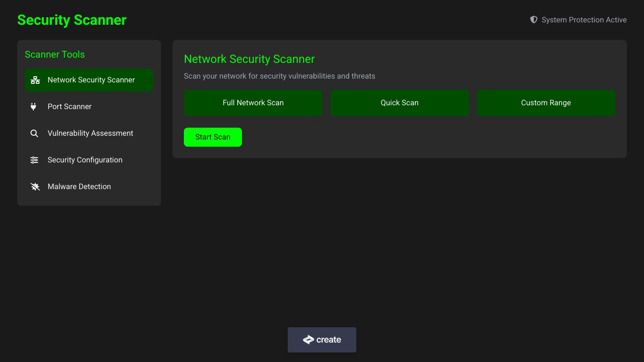Select Malware Detection label in sidebar
The width and height of the screenshot is (644, 362).
click(x=79, y=187)
